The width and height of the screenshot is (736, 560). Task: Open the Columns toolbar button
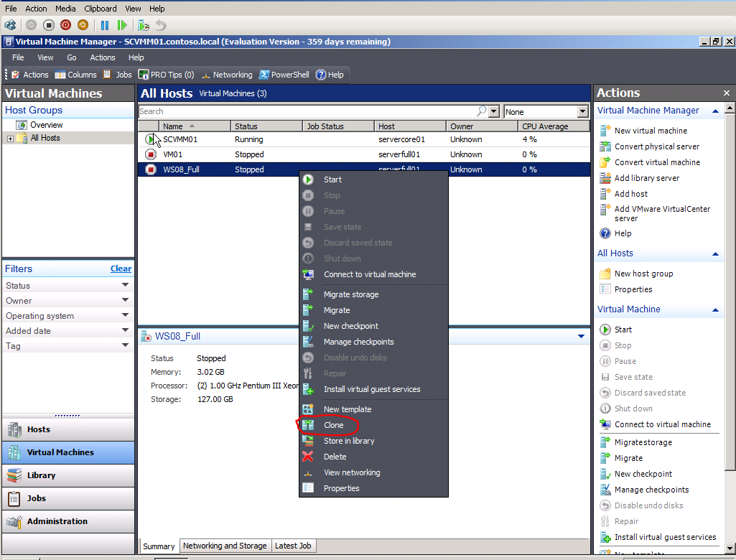coord(75,75)
